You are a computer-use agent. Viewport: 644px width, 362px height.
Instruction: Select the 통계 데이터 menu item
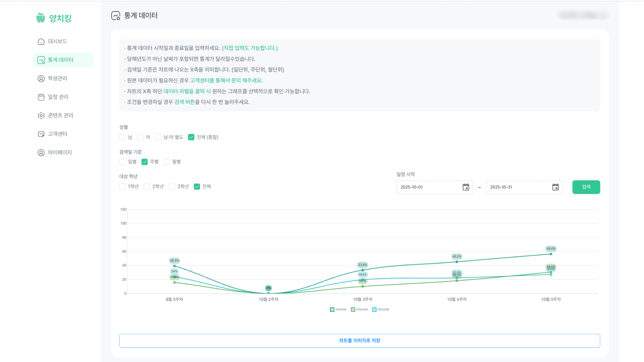coord(60,60)
